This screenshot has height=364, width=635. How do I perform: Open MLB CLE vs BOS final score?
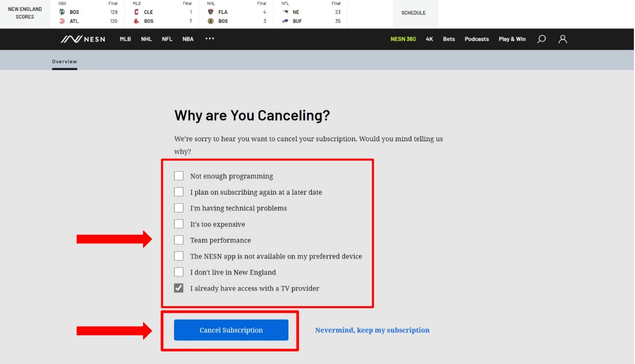pyautogui.click(x=161, y=14)
